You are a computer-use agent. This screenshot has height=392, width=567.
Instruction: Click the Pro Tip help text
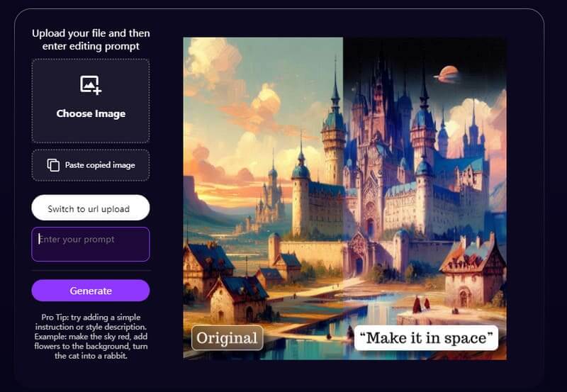[x=91, y=336]
